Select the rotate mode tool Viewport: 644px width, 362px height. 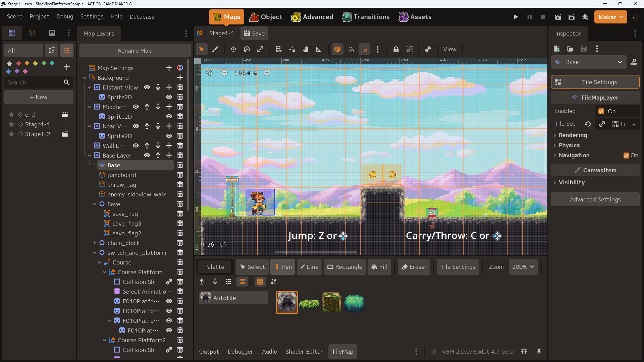[247, 49]
